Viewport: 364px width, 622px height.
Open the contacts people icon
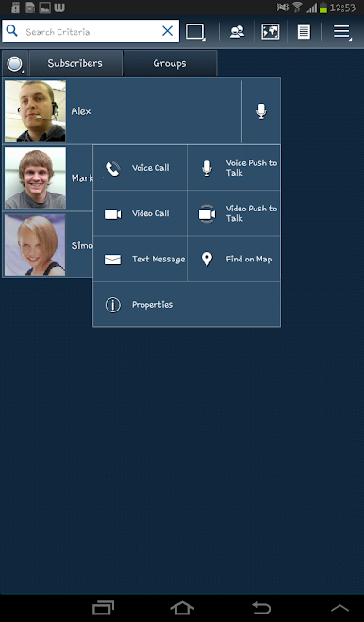pyautogui.click(x=237, y=32)
